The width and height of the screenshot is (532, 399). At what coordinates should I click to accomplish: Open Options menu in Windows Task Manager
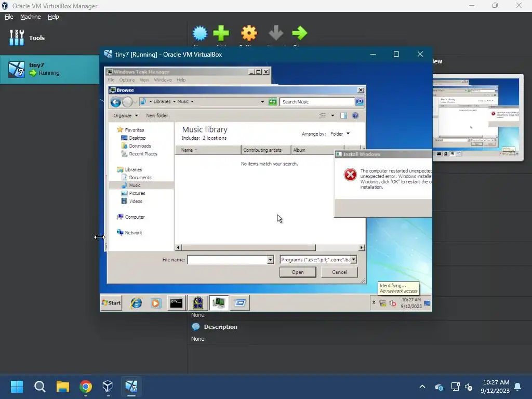click(127, 80)
